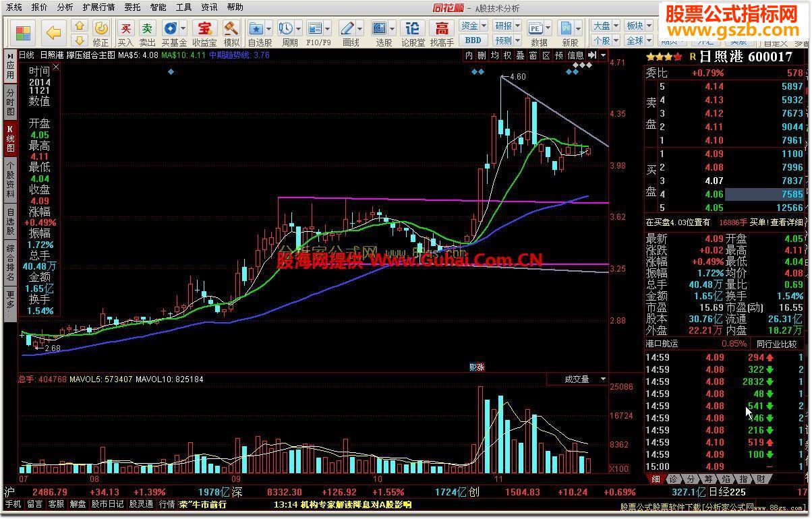This screenshot has height=519, width=812.
Task: Click the 机构专家解读降息 news ticker
Action: (342, 504)
